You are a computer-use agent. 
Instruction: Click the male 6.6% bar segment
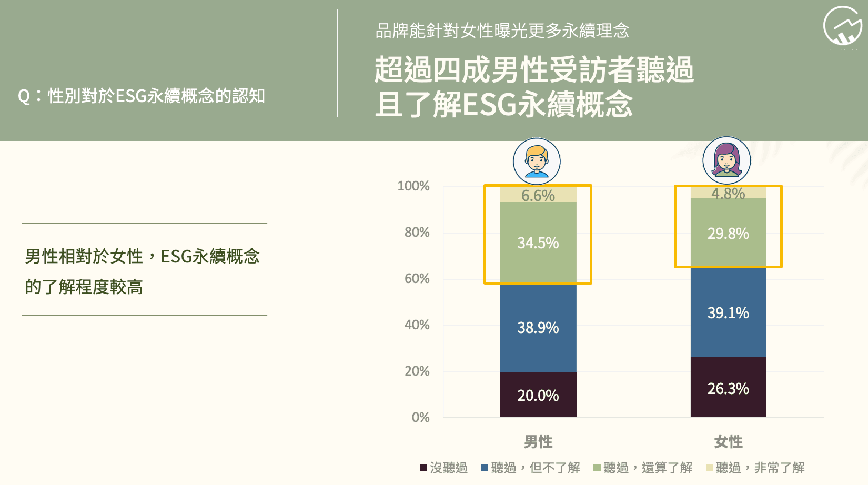pyautogui.click(x=538, y=195)
